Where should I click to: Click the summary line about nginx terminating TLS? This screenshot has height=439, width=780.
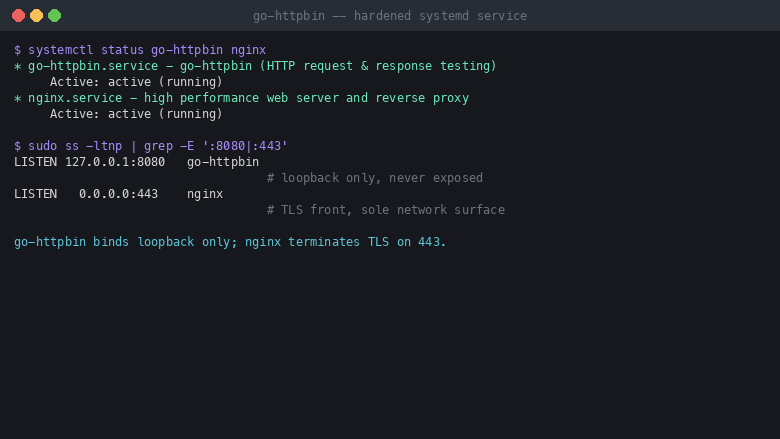[x=230, y=242]
